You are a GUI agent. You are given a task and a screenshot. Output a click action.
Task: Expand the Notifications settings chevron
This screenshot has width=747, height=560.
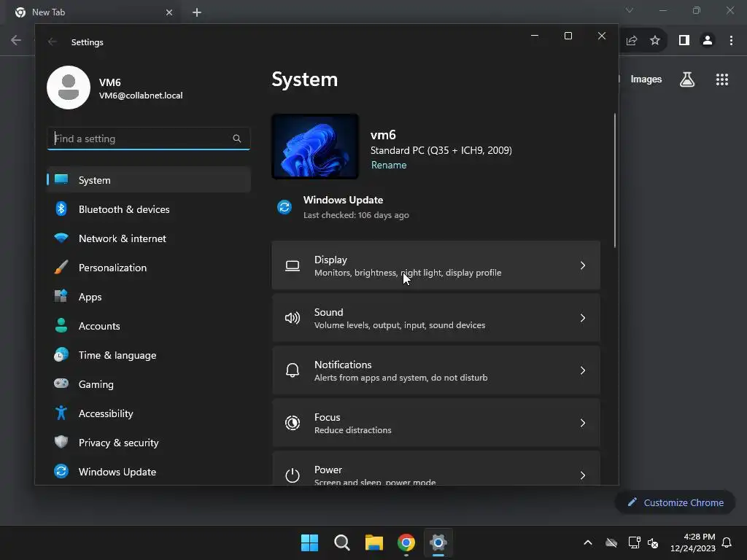point(583,370)
